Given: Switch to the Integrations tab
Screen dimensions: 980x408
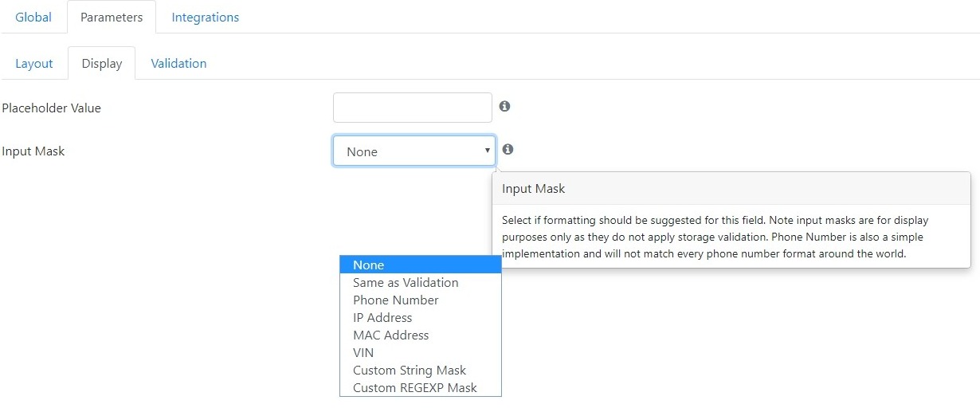Looking at the screenshot, I should pyautogui.click(x=206, y=17).
